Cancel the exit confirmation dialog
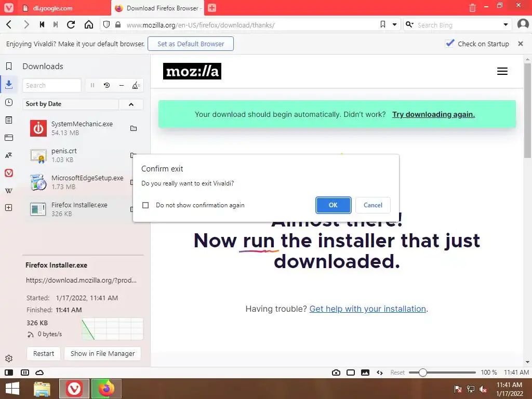Image resolution: width=532 pixels, height=399 pixels. pos(373,205)
